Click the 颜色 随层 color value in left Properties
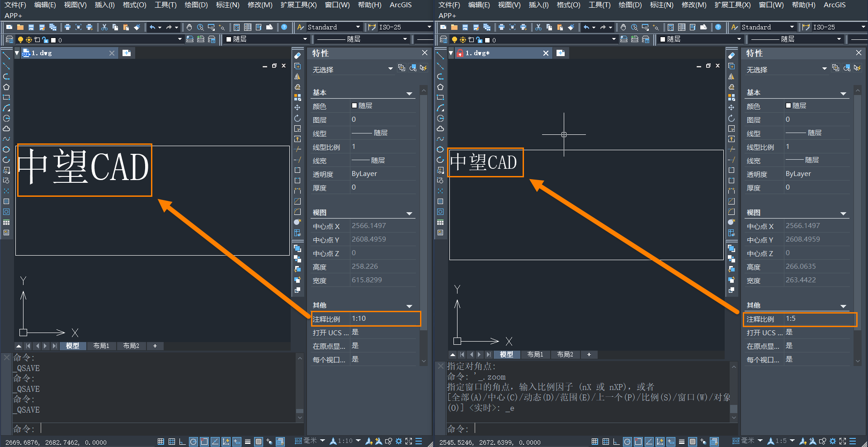The image size is (868, 447). coord(382,106)
